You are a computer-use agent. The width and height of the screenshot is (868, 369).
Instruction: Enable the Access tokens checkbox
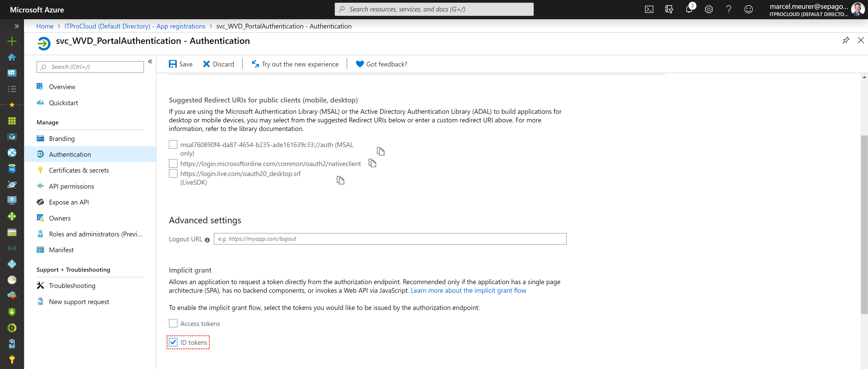pyautogui.click(x=173, y=323)
